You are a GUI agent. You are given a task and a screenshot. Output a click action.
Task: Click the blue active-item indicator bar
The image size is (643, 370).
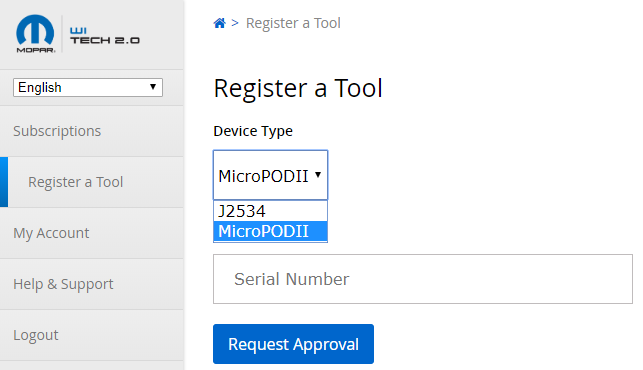(4, 182)
